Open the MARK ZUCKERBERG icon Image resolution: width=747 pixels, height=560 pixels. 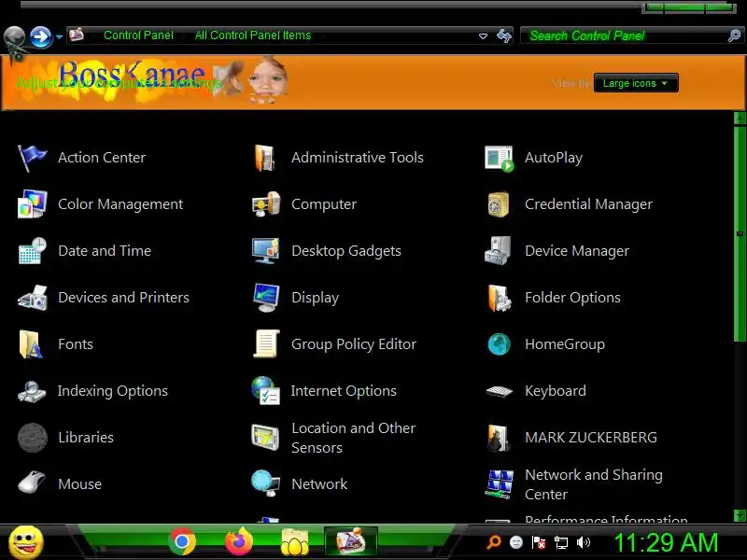[499, 438]
